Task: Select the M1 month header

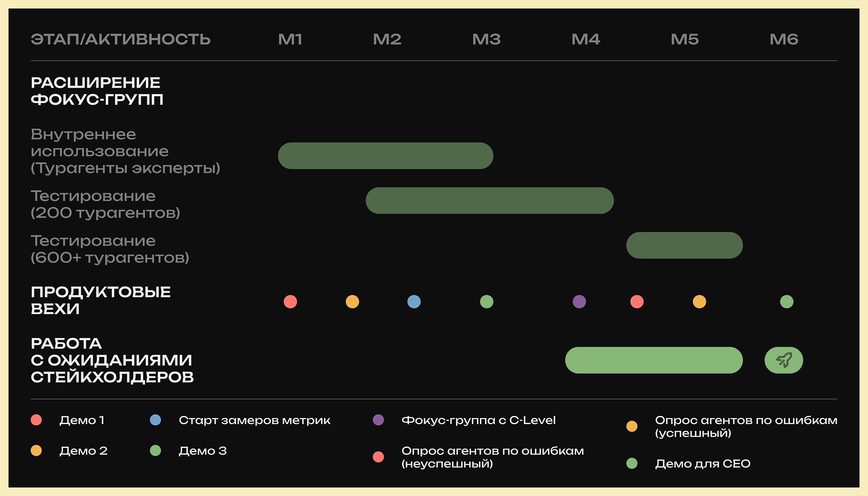Action: pyautogui.click(x=290, y=39)
